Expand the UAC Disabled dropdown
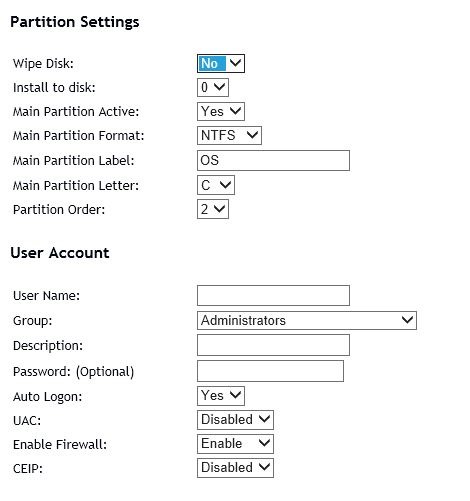 pyautogui.click(x=235, y=420)
